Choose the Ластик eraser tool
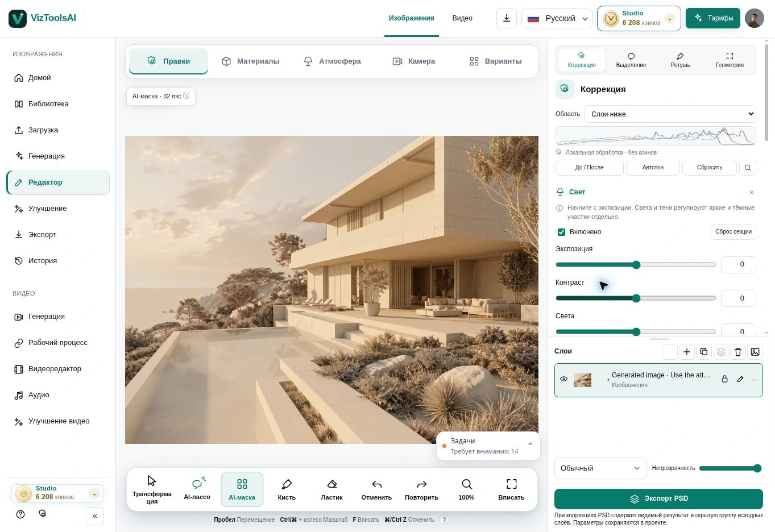 (x=331, y=489)
